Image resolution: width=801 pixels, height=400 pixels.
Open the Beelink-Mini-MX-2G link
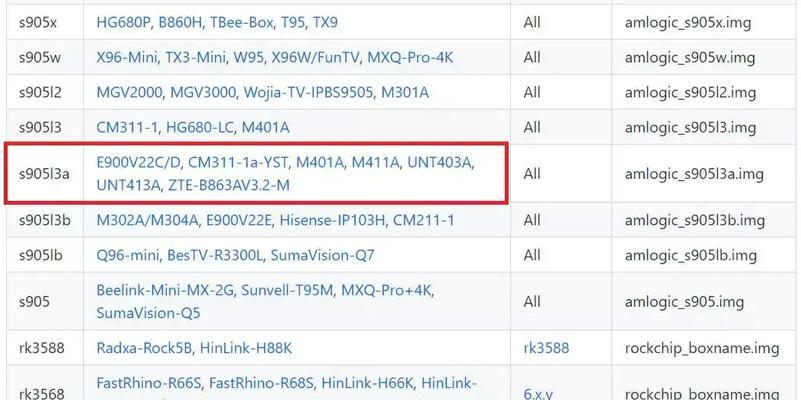(163, 290)
